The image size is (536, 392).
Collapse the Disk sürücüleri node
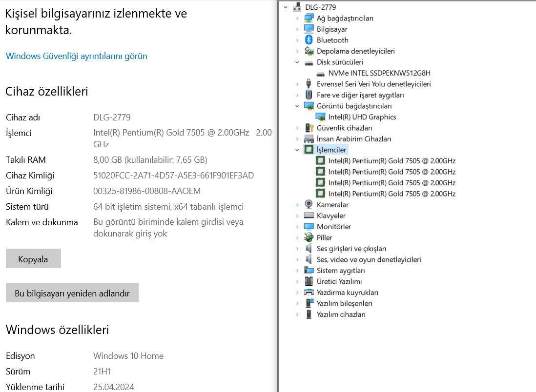(297, 62)
